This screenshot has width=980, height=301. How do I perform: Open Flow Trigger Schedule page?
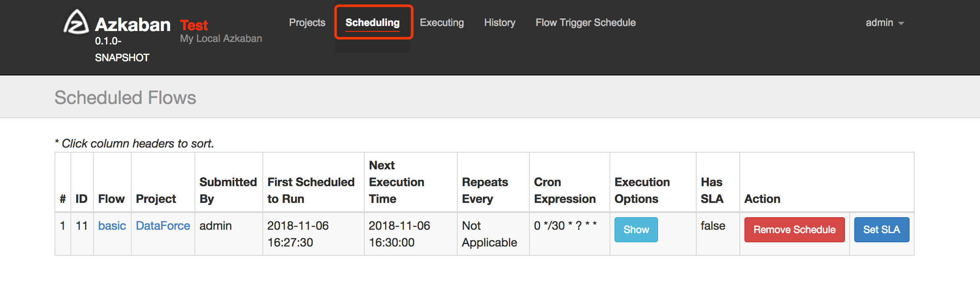tap(586, 23)
